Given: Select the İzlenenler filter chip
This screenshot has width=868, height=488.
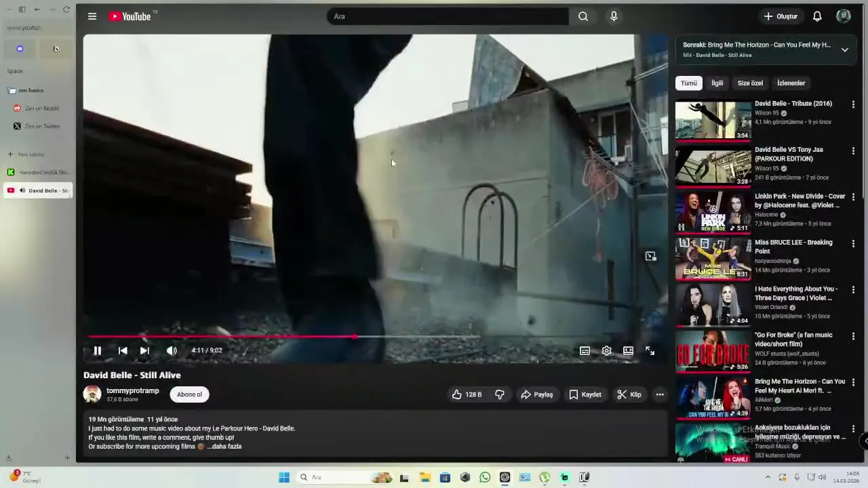Looking at the screenshot, I should click(x=791, y=83).
